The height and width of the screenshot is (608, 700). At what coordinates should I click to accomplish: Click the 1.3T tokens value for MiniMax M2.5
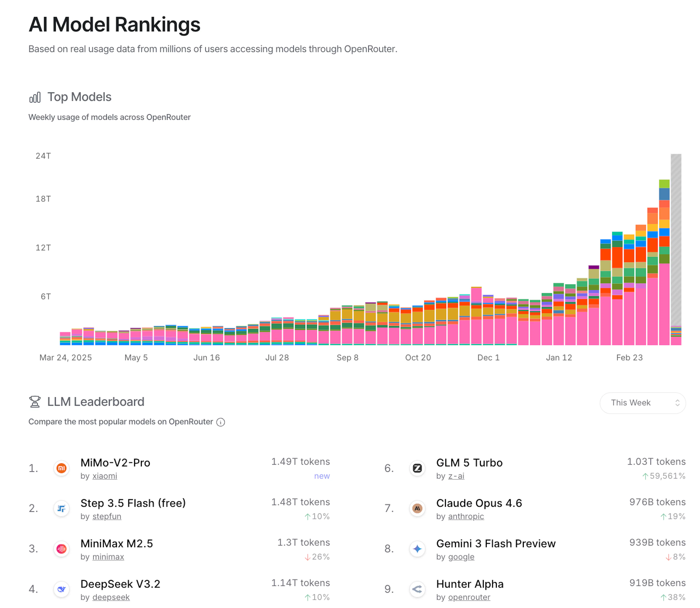tap(304, 543)
